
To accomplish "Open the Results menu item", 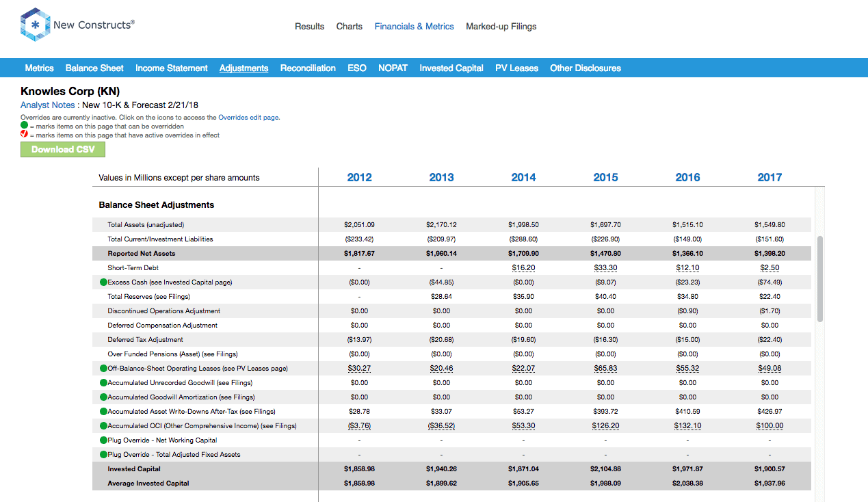I will [309, 27].
